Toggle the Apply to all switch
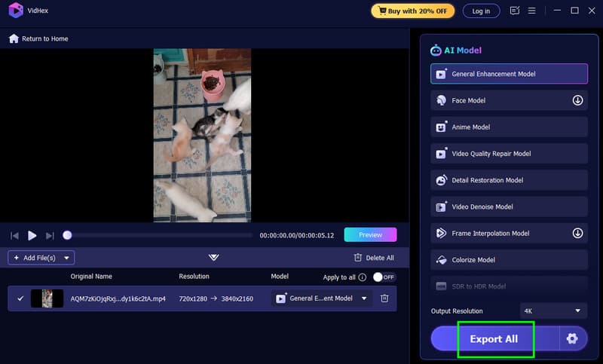This screenshot has height=364, width=603. pyautogui.click(x=384, y=277)
